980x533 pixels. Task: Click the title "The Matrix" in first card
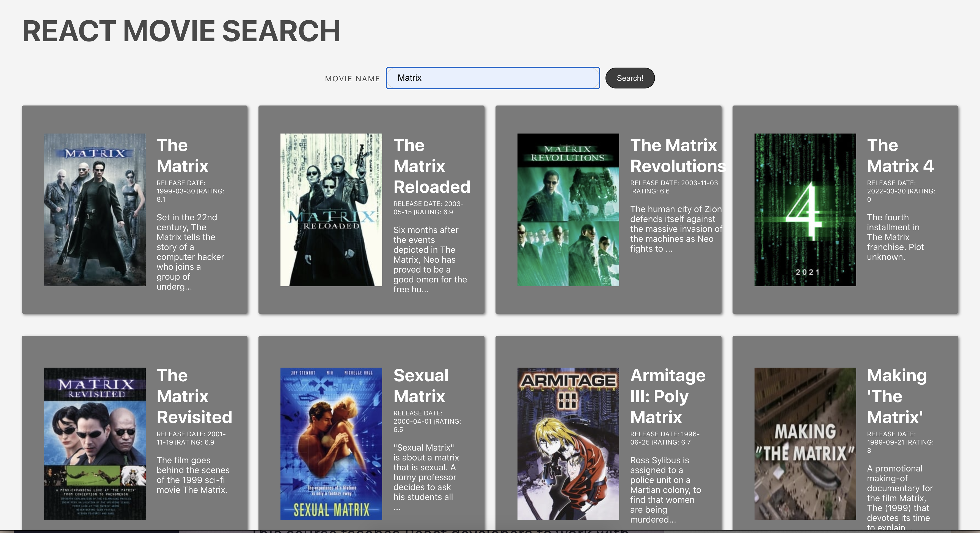tap(183, 156)
